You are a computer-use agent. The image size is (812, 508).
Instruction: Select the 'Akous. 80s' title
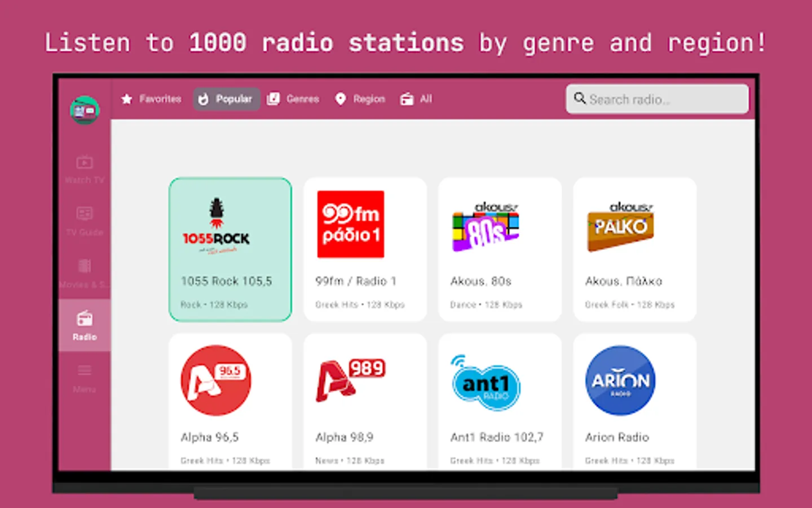tap(480, 281)
